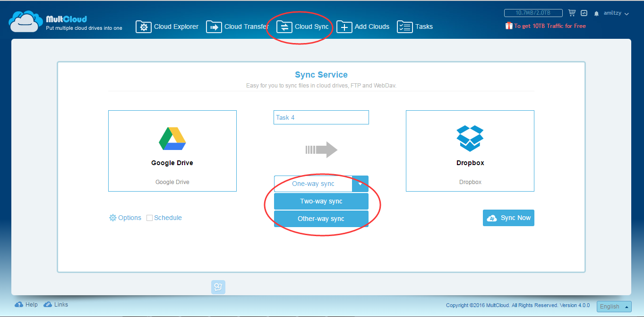Expand the English language selector

click(614, 307)
